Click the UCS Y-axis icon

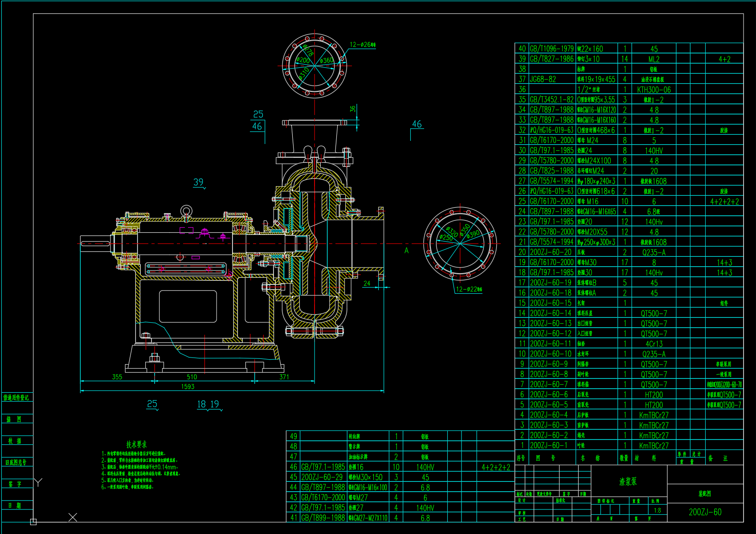point(38,482)
